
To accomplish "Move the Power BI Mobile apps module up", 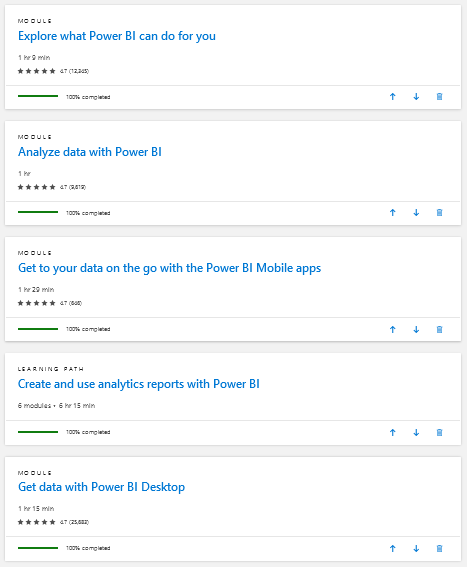I will point(392,329).
